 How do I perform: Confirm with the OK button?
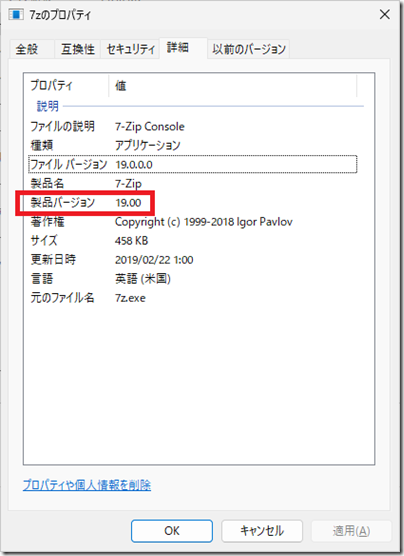172,531
